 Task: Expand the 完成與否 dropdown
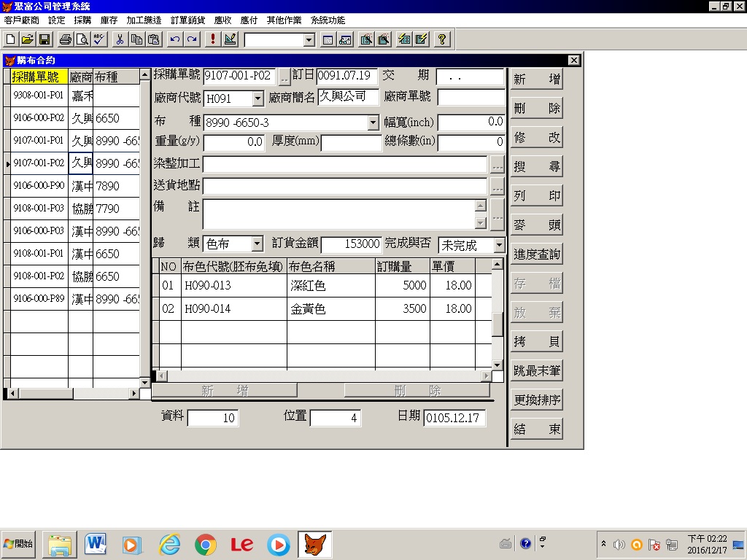click(x=499, y=245)
